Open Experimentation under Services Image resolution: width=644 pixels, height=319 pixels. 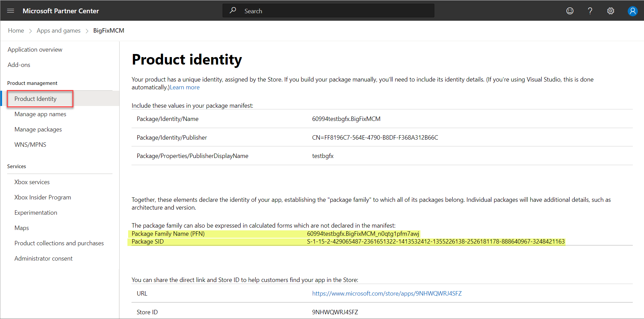tap(36, 213)
